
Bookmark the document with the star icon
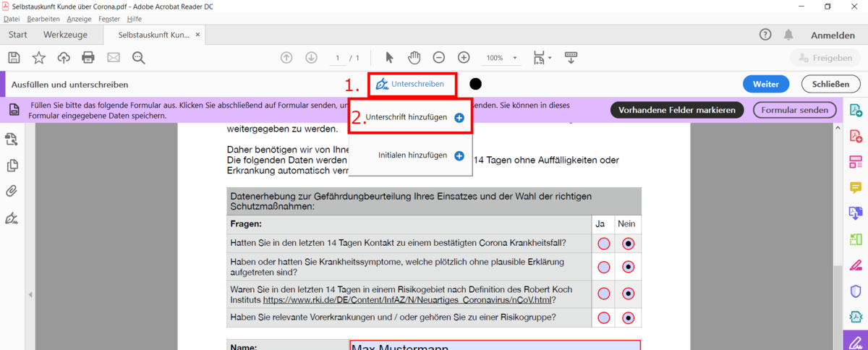click(38, 58)
